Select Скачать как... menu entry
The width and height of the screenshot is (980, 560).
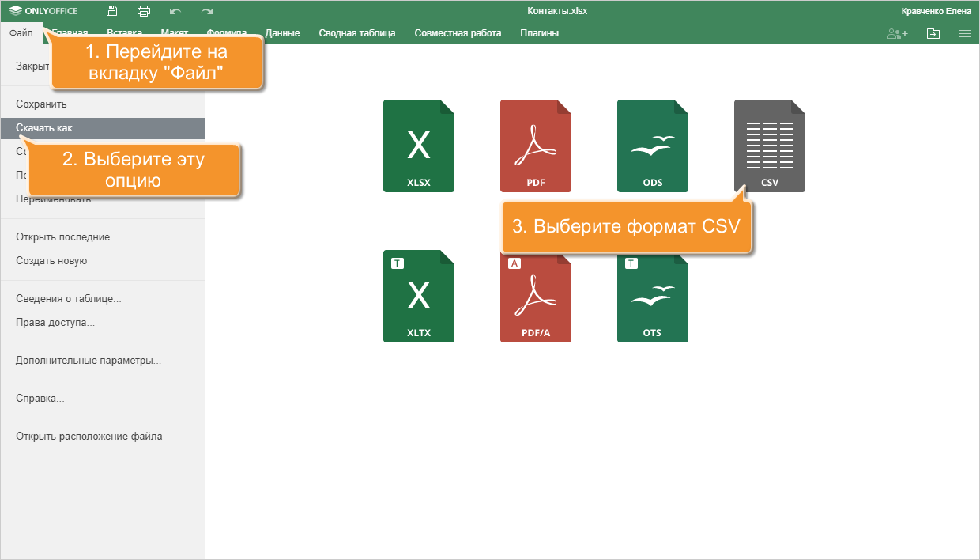103,127
